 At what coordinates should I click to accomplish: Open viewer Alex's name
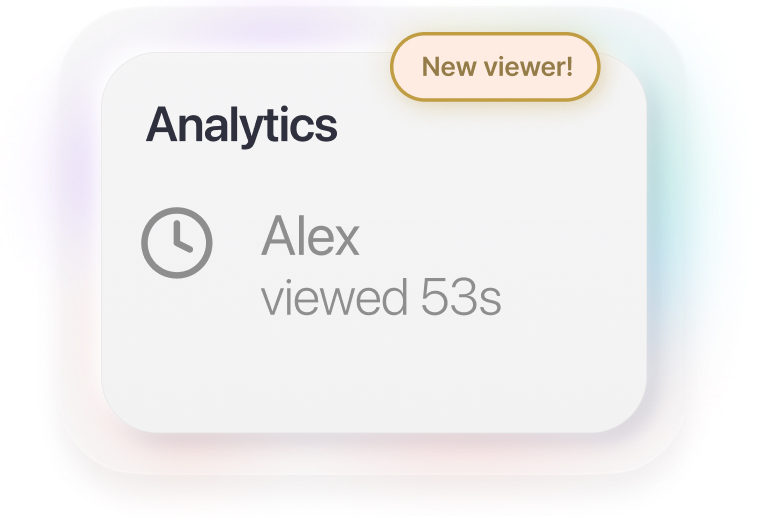coord(310,238)
